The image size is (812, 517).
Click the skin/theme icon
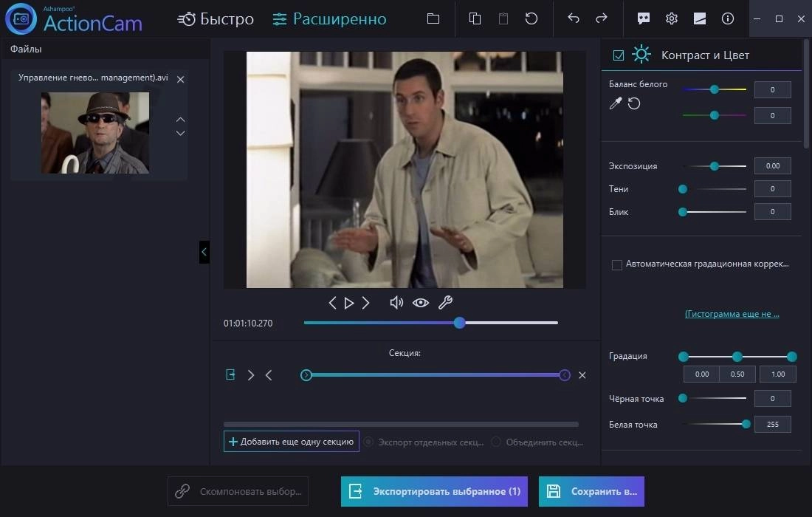700,18
